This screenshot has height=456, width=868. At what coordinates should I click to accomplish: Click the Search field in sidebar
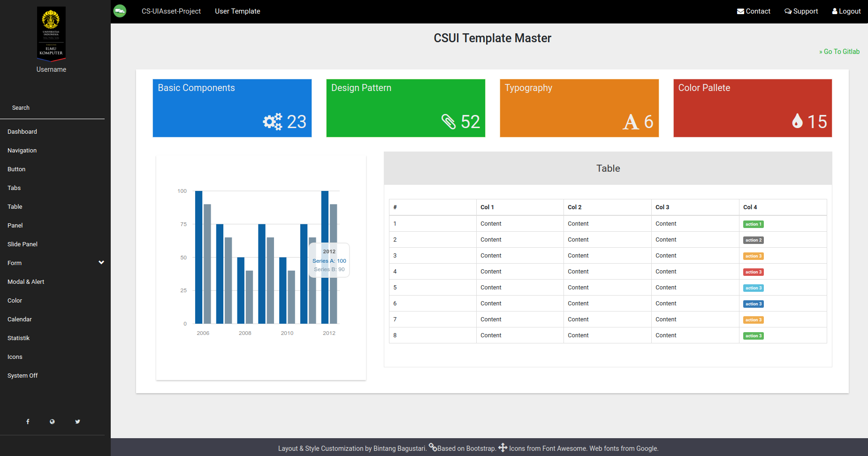[52, 108]
